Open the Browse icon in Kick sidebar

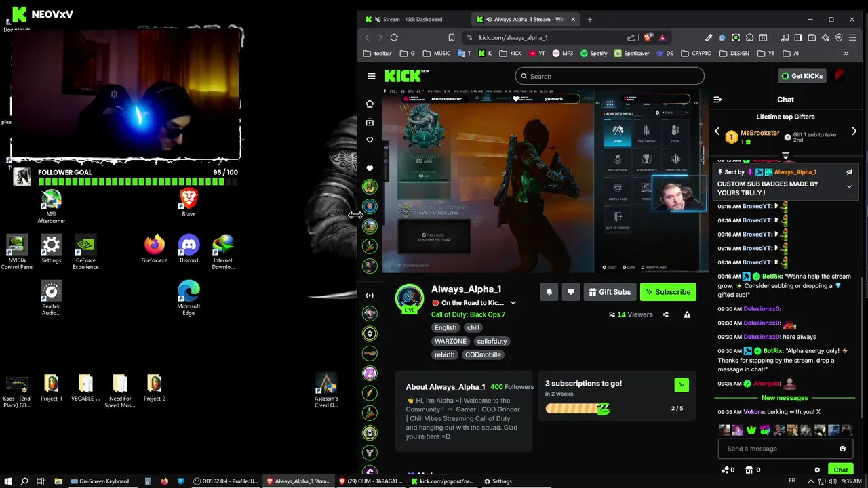click(370, 122)
